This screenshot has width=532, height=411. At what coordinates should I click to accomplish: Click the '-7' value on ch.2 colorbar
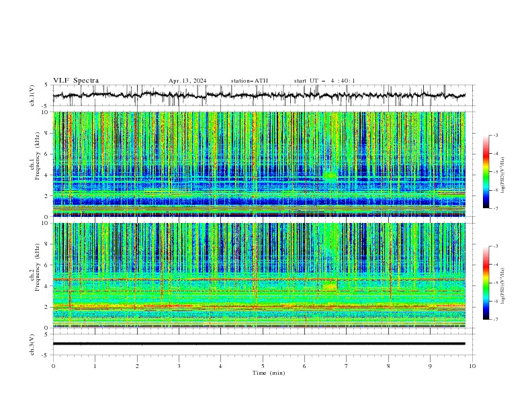(495, 320)
